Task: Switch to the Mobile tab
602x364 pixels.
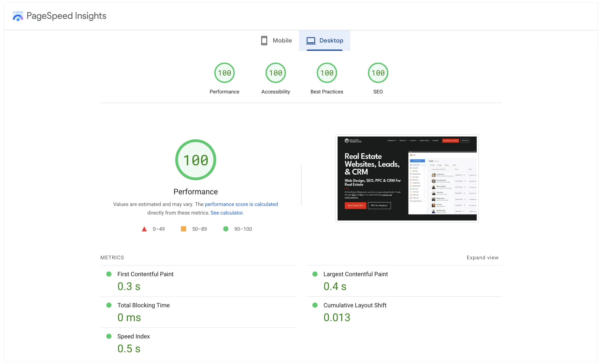Action: click(x=276, y=40)
